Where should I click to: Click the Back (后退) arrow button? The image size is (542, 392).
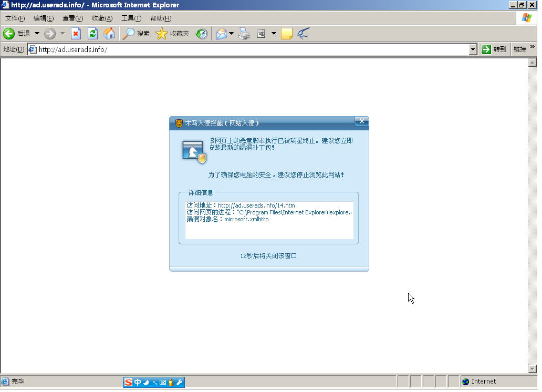pyautogui.click(x=9, y=34)
